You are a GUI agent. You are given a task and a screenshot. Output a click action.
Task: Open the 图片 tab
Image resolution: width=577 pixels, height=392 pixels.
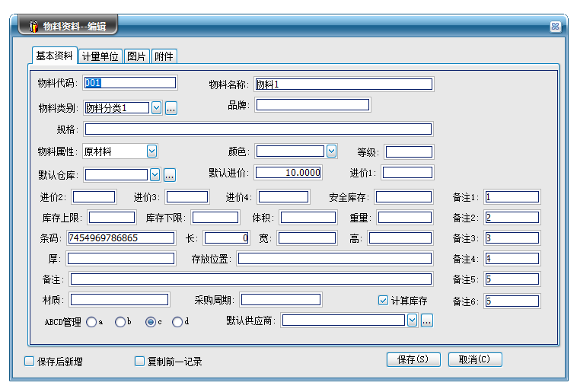point(136,56)
